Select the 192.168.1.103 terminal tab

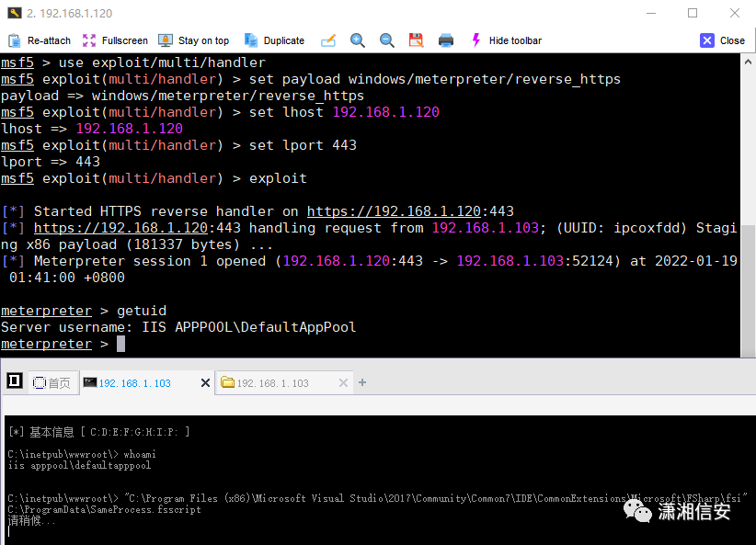[135, 383]
